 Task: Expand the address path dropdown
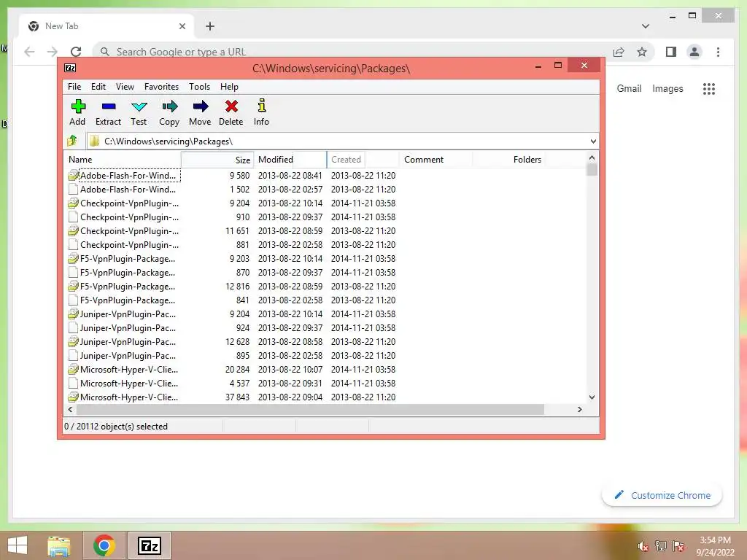pyautogui.click(x=593, y=141)
